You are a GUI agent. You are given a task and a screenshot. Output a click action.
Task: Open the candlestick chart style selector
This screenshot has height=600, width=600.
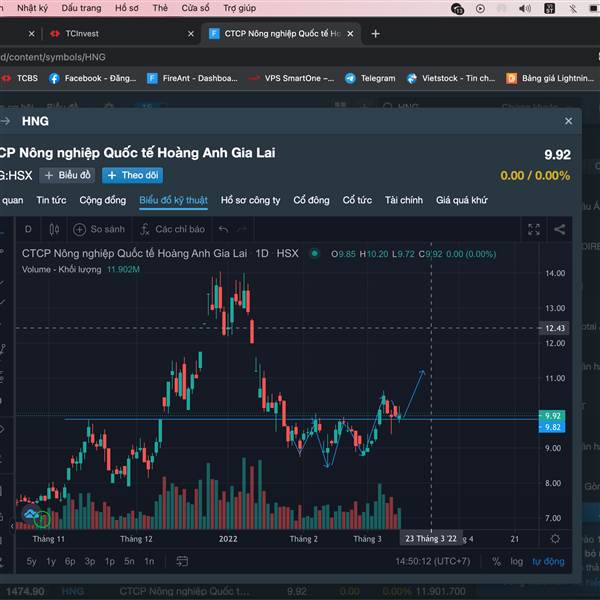54,230
